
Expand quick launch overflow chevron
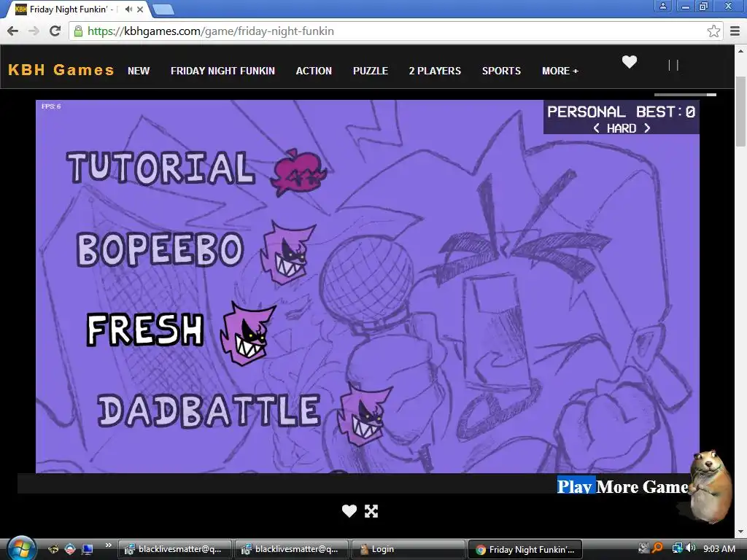click(x=108, y=545)
